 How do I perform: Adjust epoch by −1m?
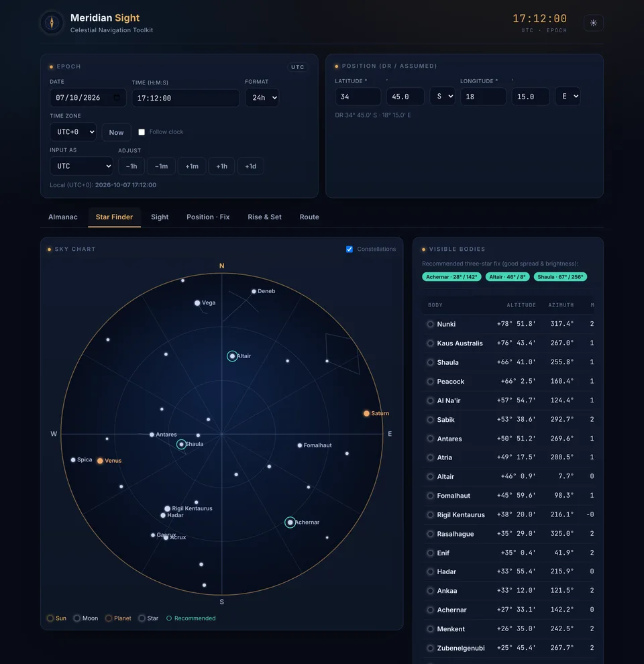161,166
